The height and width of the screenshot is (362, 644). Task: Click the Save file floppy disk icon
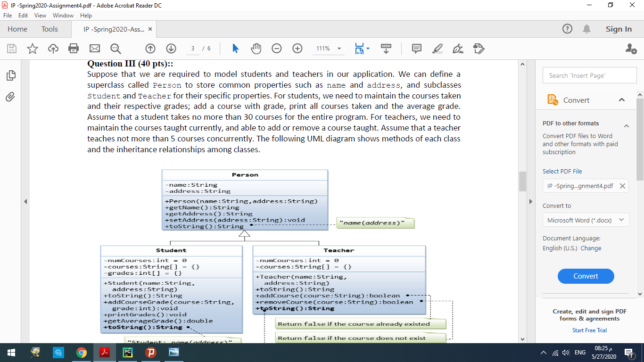12,49
